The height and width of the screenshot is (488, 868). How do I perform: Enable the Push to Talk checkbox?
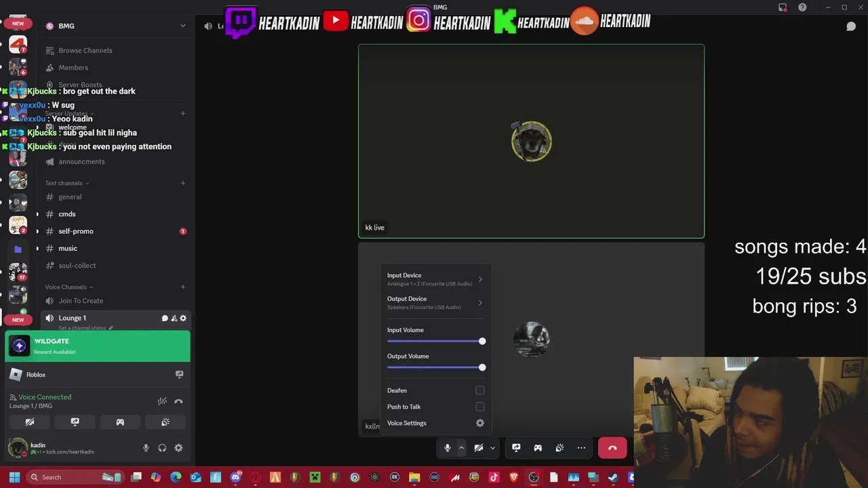click(480, 407)
